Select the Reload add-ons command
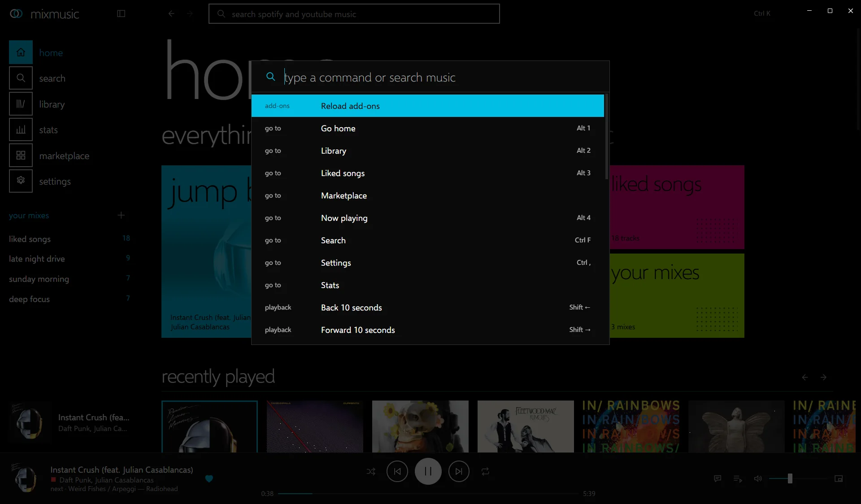 [x=428, y=106]
